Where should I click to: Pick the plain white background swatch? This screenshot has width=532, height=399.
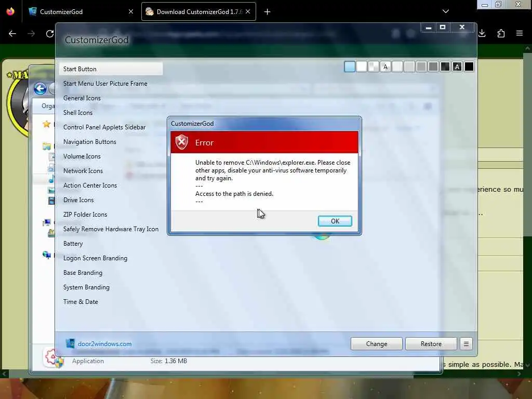[x=362, y=66]
